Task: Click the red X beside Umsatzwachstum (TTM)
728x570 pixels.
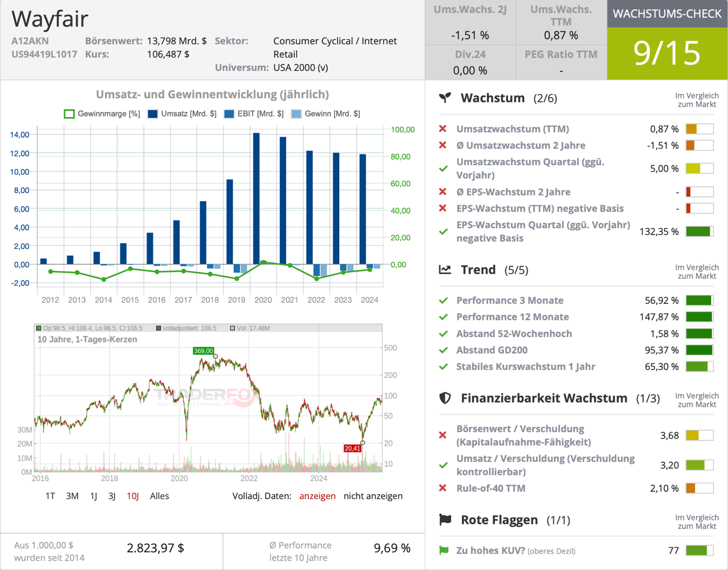Action: [444, 129]
